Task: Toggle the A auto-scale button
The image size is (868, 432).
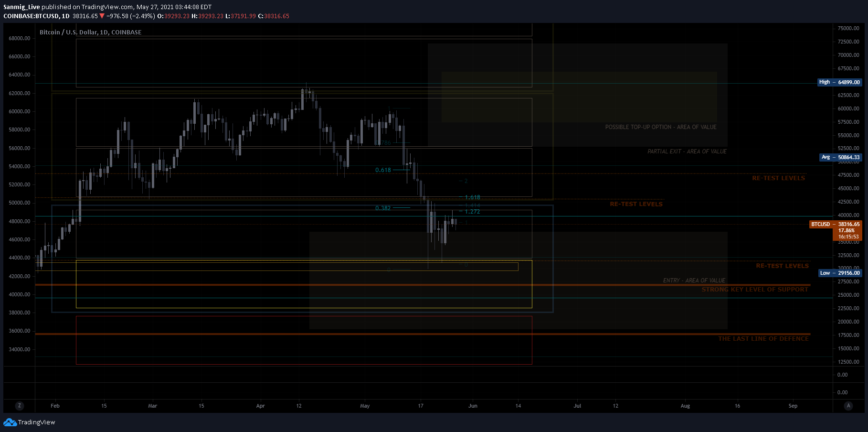Action: [x=848, y=406]
